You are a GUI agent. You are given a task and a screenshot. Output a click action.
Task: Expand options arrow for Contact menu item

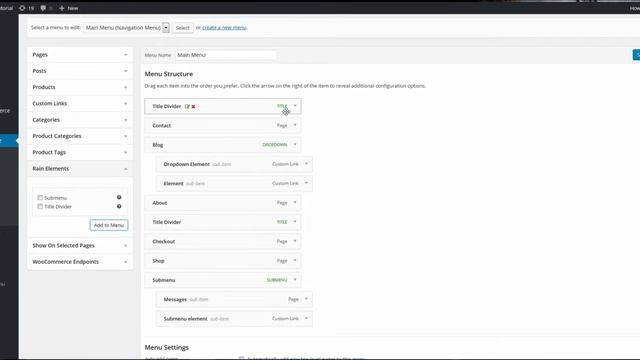point(295,125)
